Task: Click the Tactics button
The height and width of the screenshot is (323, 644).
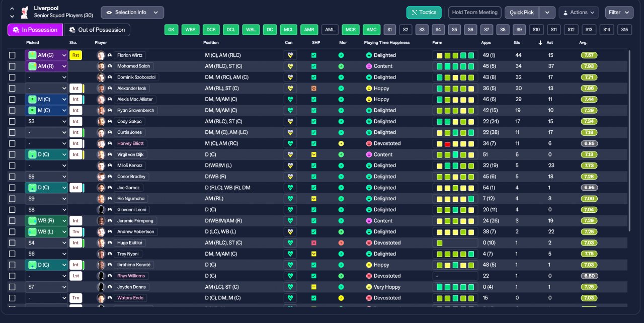Action: [424, 13]
